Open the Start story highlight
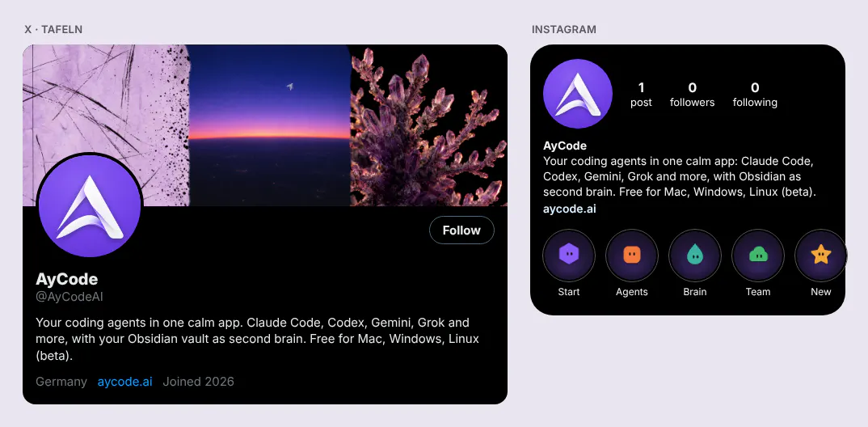Viewport: 868px width, 427px height. [568, 256]
